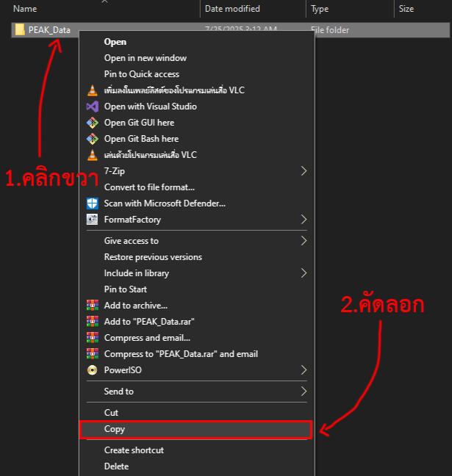Viewport: 452px width, 476px height.
Task: Expand the 7-Zip submenu arrow
Action: click(304, 171)
